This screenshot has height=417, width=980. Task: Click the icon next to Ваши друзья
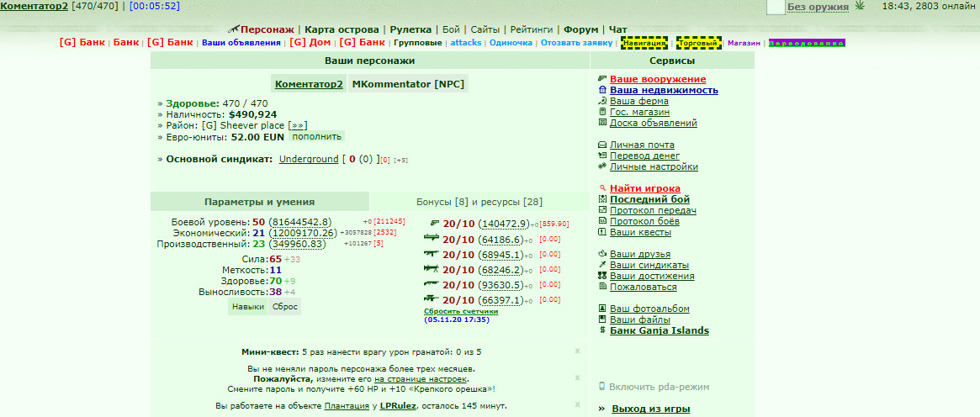click(x=602, y=254)
